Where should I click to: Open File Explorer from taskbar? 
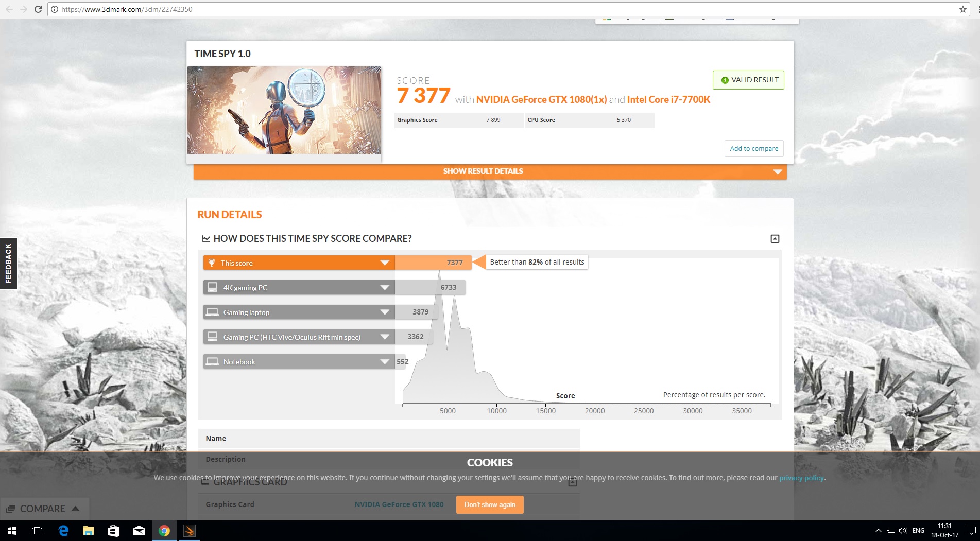tap(89, 531)
